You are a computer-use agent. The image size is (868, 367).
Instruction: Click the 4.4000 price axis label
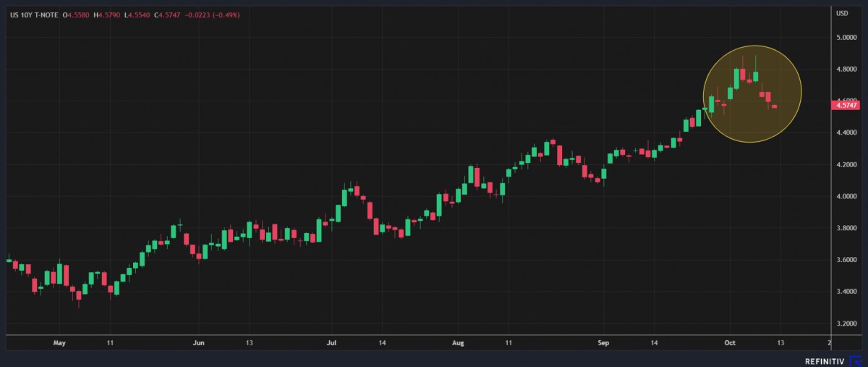point(846,132)
